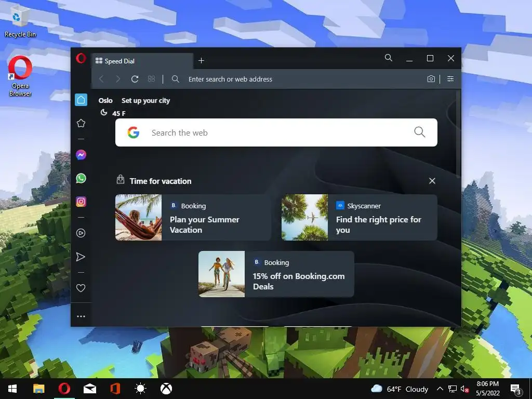Screen dimensions: 532x399
Task: Open Mail app from taskbar
Action: 89,389
